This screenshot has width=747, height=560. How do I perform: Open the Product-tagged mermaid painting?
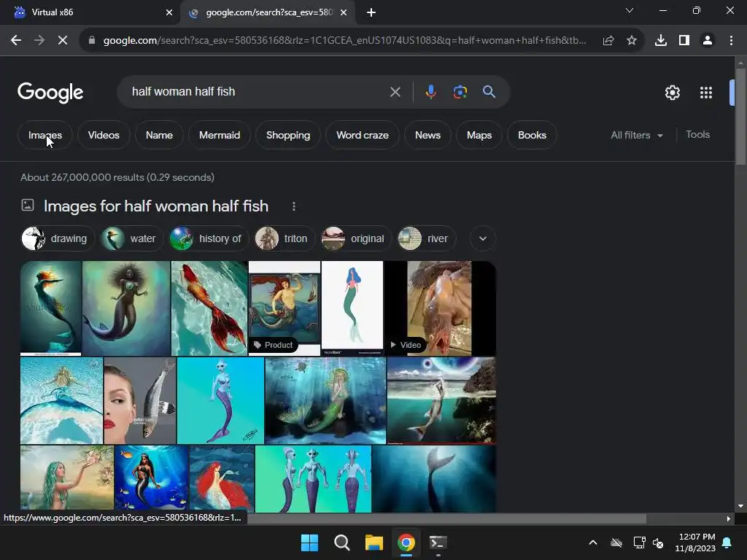285,308
